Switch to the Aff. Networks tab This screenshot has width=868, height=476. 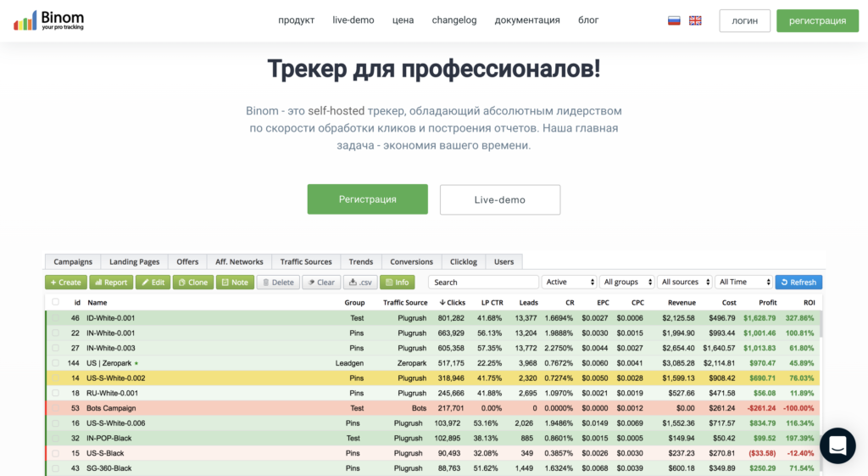239,261
